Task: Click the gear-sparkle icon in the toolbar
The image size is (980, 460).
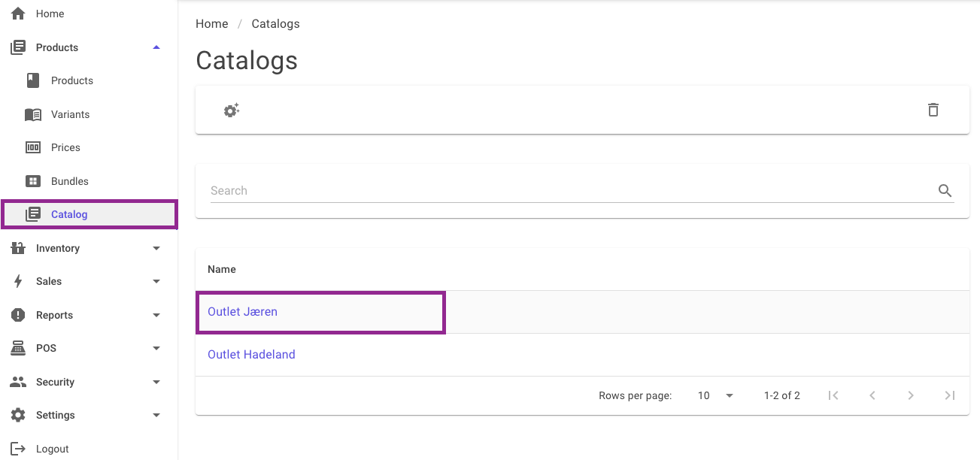Action: pos(232,110)
